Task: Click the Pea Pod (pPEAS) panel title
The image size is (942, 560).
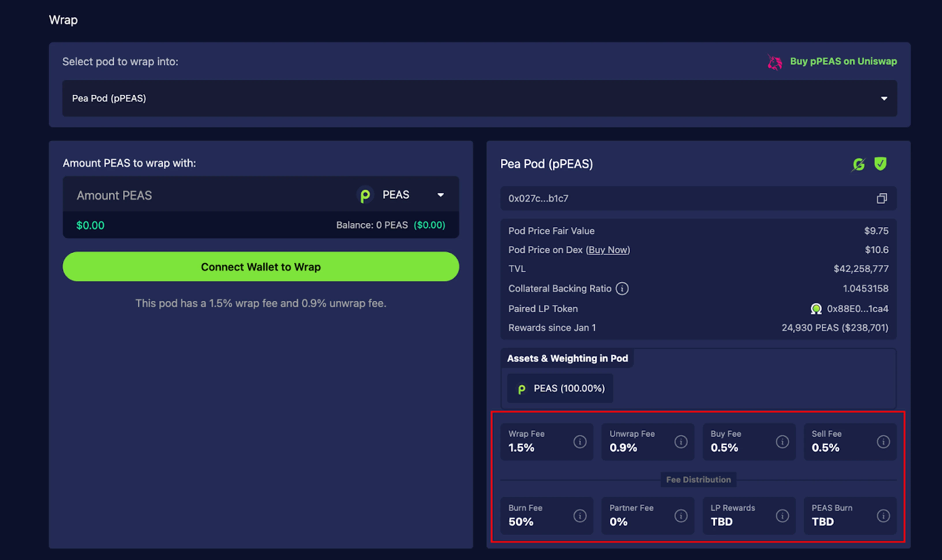Action: pyautogui.click(x=546, y=164)
